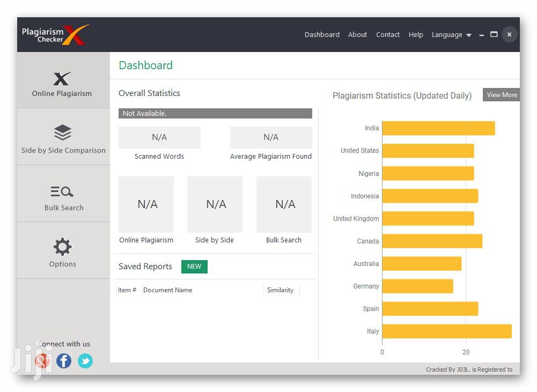
Task: Click the registration status text
Action: pos(469,369)
